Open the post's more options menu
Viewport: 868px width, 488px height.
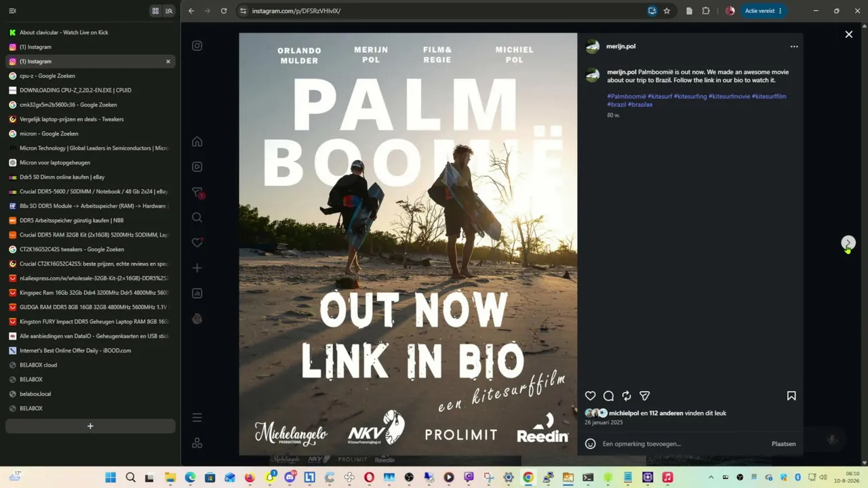pos(794,47)
